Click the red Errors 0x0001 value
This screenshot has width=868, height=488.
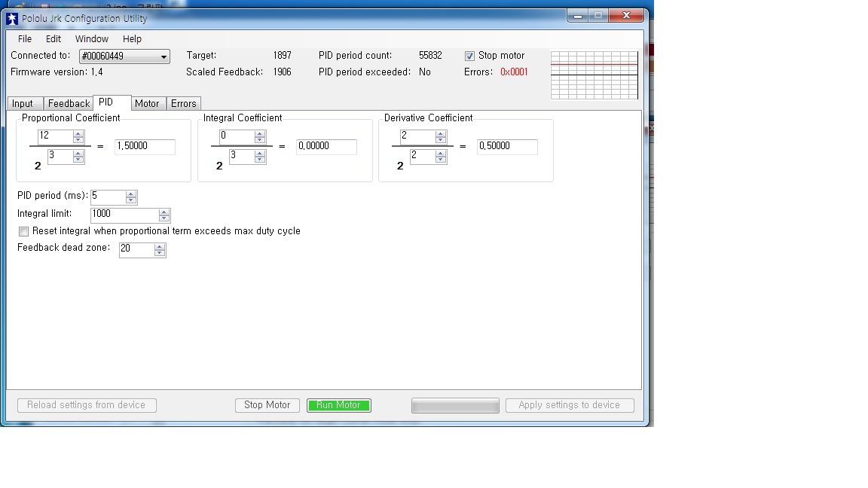[x=514, y=72]
